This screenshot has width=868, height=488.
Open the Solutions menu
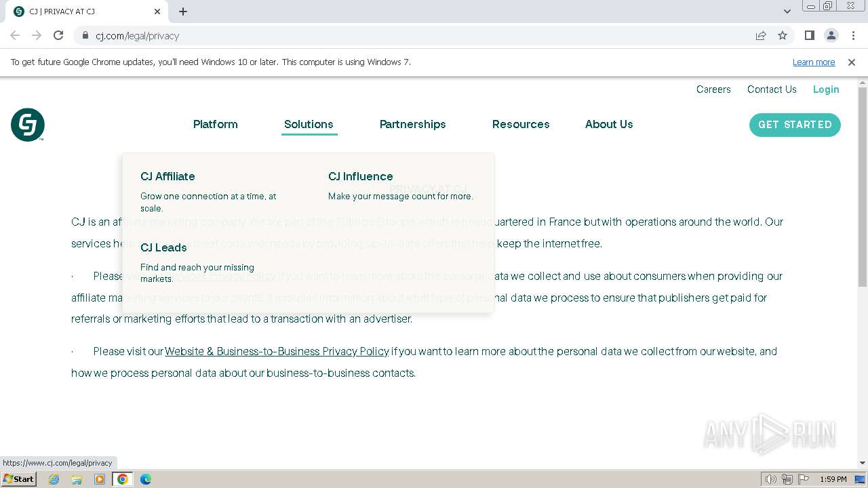point(309,124)
